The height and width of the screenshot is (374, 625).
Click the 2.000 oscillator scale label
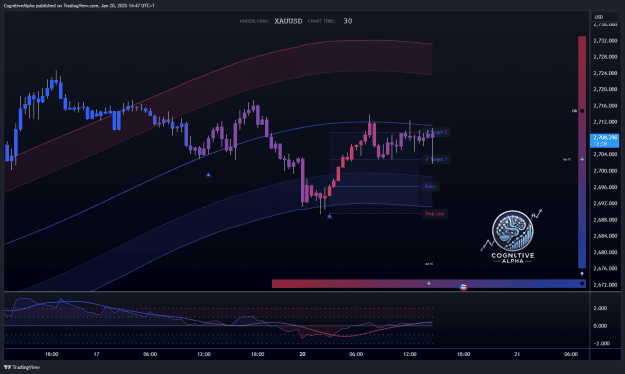click(x=600, y=308)
